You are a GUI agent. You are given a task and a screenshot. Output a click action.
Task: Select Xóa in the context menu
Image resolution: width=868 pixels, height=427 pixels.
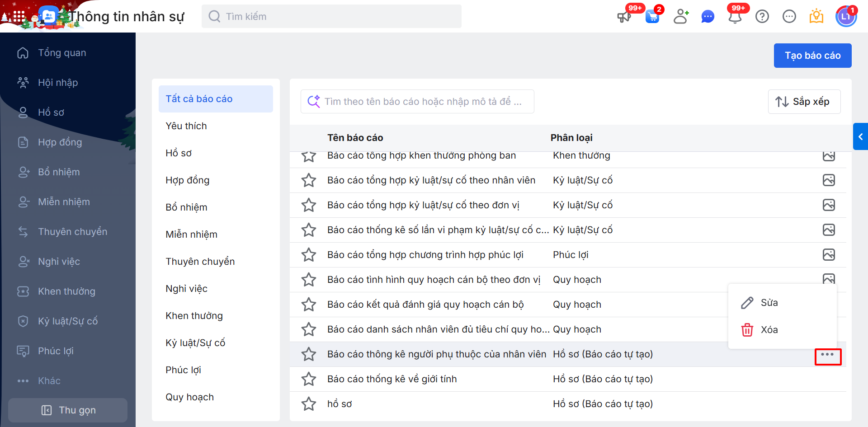[769, 330]
